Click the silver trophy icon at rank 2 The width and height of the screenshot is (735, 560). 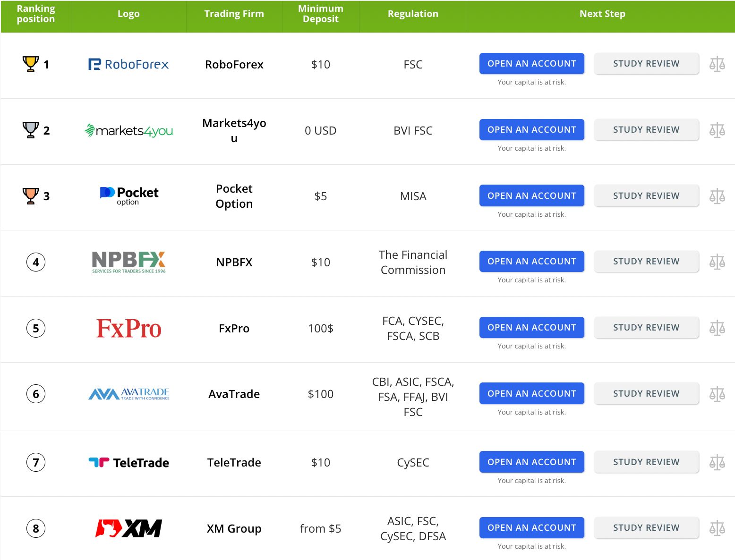pyautogui.click(x=31, y=130)
